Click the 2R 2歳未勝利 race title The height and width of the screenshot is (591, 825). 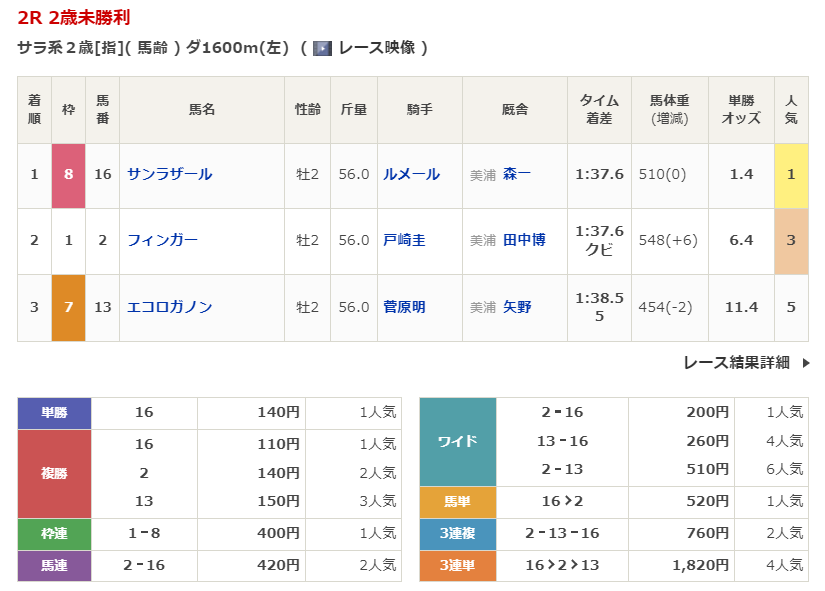click(73, 18)
